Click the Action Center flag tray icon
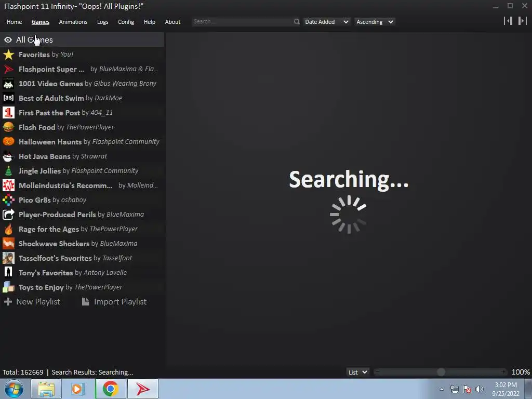This screenshot has width=532, height=399. point(467,389)
